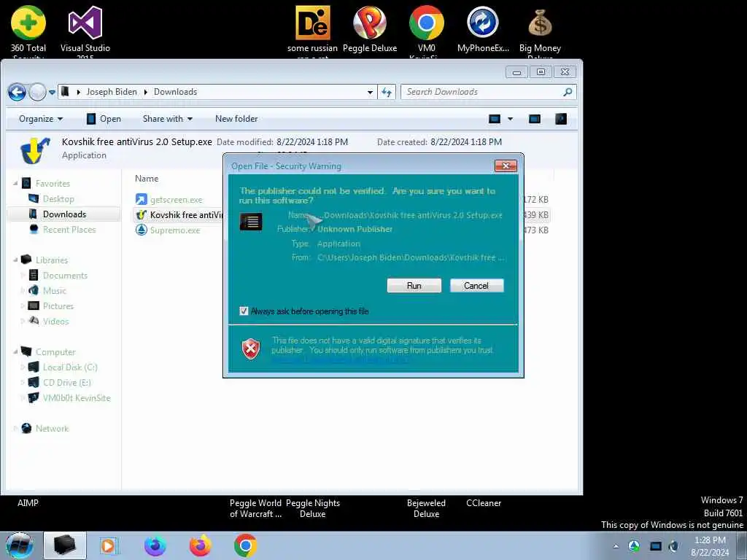
Task: Collapse the Computer group
Action: click(16, 352)
